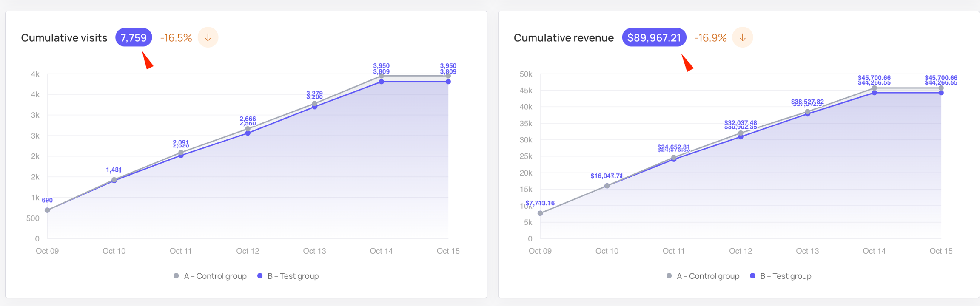Click the Cumulative revenue chart title
The image size is (980, 306).
564,37
